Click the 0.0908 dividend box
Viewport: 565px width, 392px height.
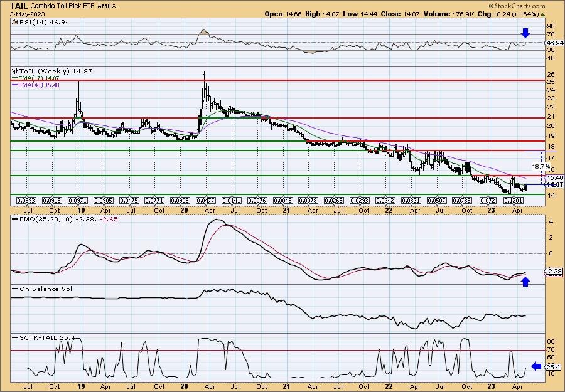click(x=181, y=200)
